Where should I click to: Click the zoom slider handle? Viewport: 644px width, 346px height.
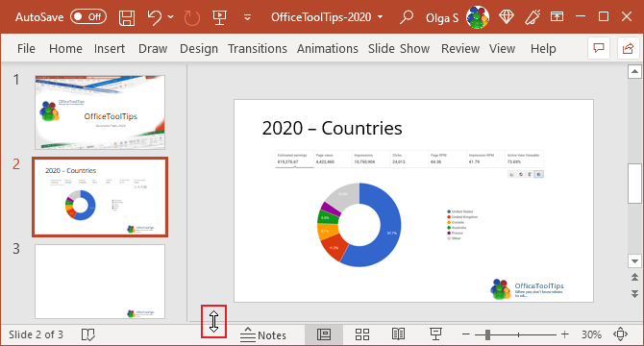point(487,334)
